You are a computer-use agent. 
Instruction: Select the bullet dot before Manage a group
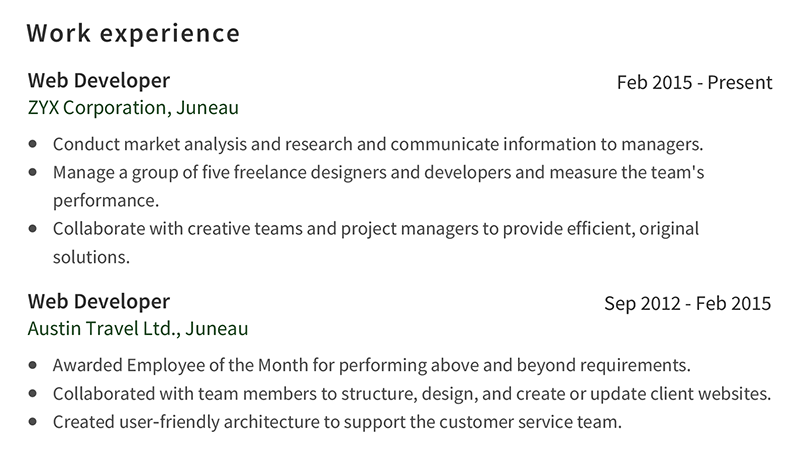(x=33, y=172)
